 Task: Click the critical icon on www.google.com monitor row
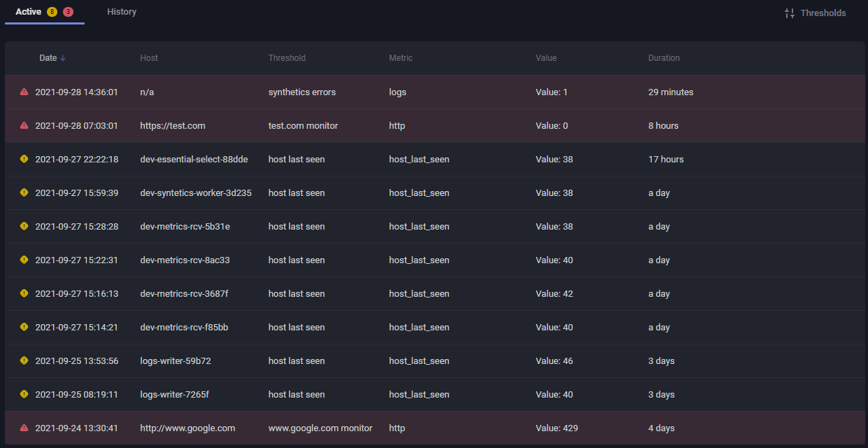tap(24, 428)
